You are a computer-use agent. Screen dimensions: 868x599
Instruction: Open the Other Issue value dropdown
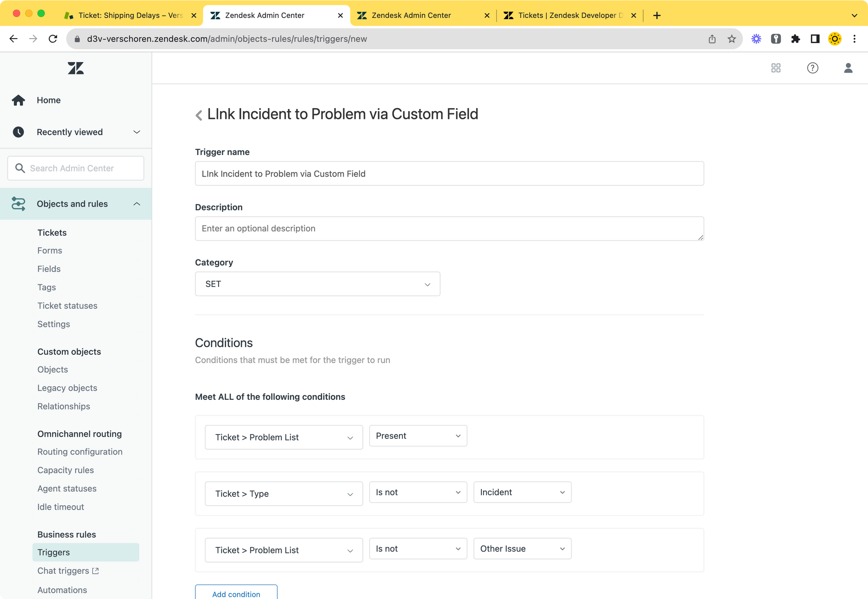522,549
